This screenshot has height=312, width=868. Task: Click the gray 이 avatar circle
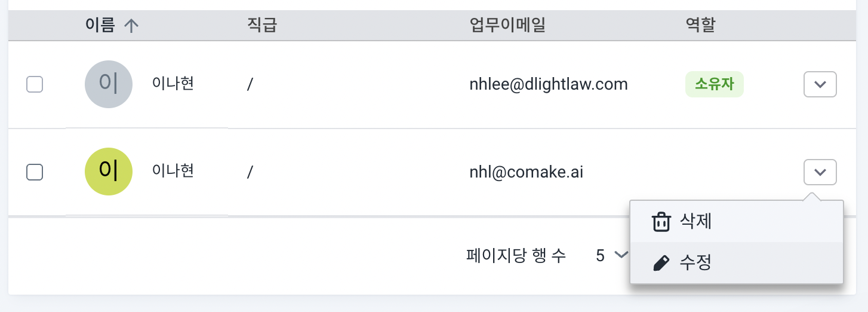click(108, 84)
